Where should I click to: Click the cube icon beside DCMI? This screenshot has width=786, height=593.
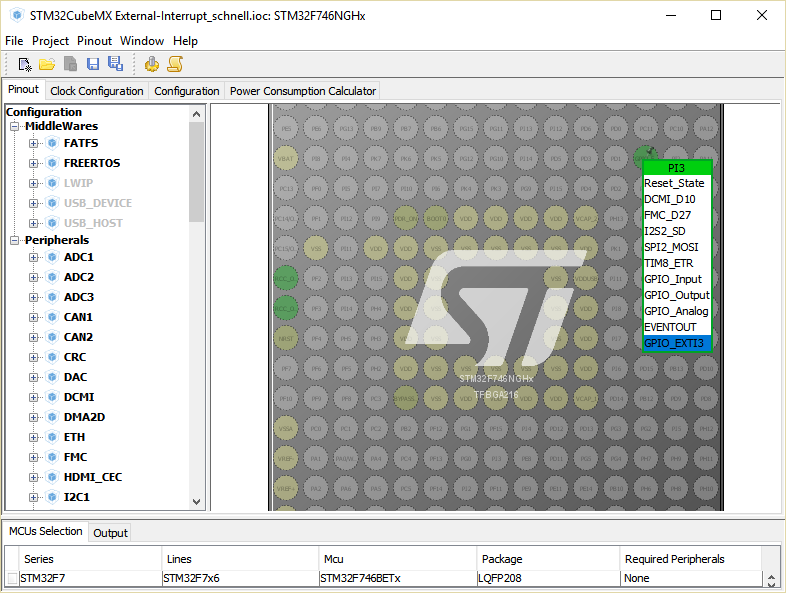click(52, 398)
